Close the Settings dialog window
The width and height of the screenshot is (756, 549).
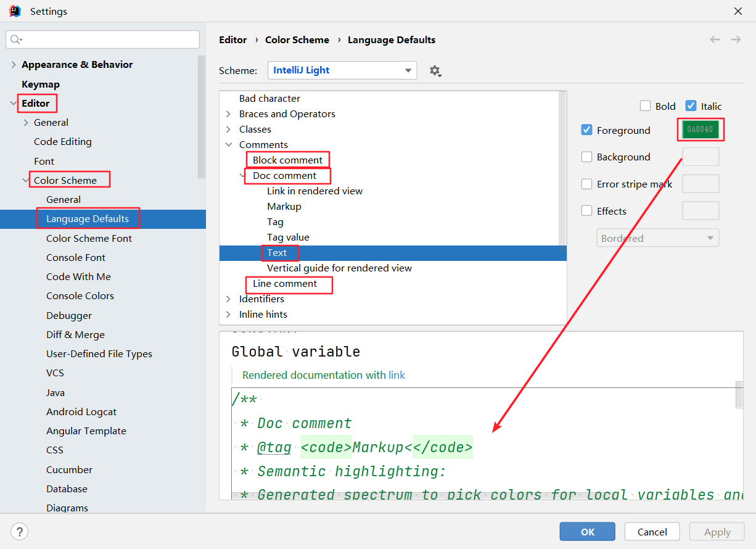tap(738, 11)
